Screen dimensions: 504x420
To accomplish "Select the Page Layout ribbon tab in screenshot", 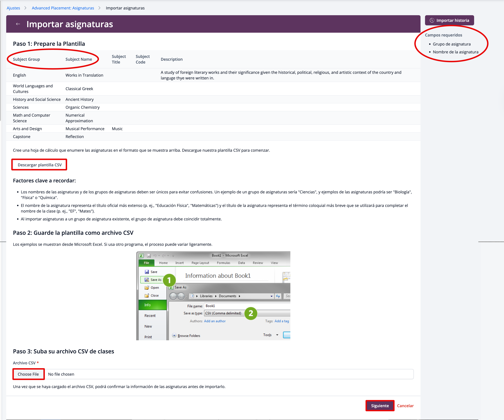I will (200, 263).
